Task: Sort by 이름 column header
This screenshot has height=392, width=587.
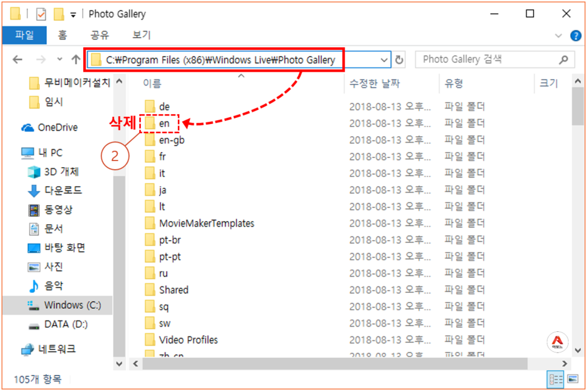Action: tap(152, 83)
